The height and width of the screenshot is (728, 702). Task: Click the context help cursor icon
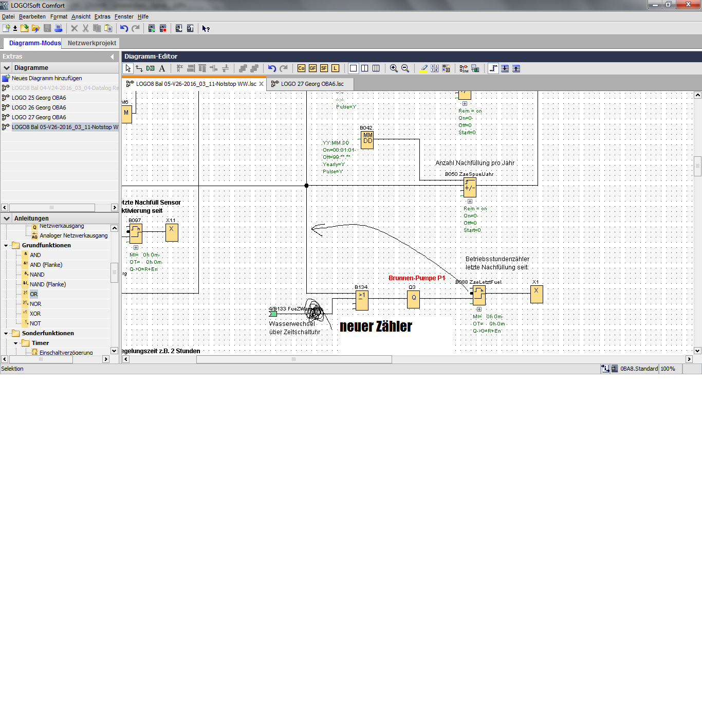[x=206, y=29]
